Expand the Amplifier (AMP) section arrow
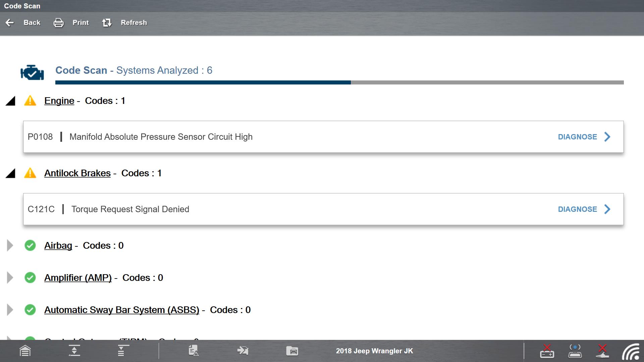Image resolution: width=644 pixels, height=362 pixels. pos(10,278)
